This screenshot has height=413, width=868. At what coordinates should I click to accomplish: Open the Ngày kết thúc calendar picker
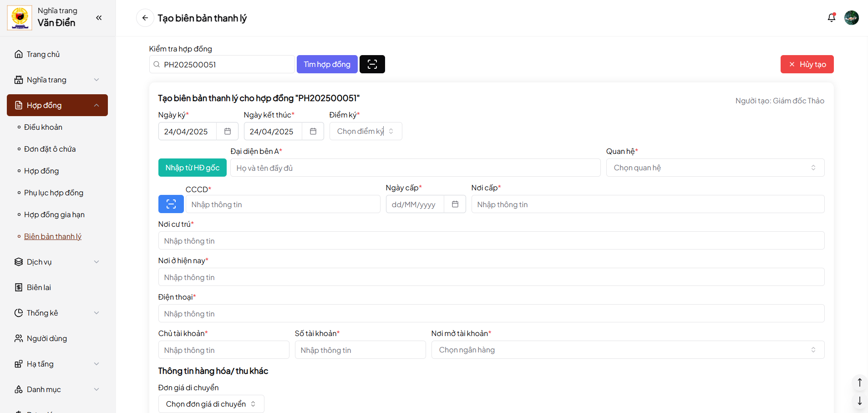coord(313,131)
